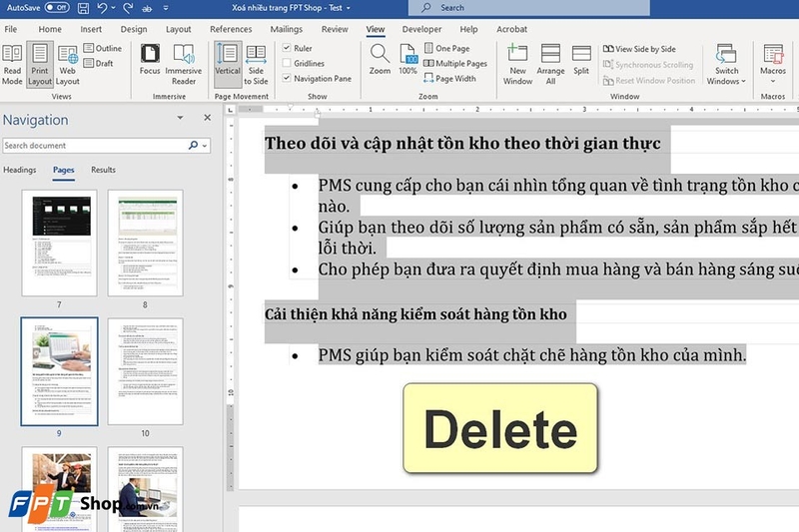Open Customize Quick Access Toolbar dropdown
Image resolution: width=799 pixels, height=532 pixels.
click(166, 8)
